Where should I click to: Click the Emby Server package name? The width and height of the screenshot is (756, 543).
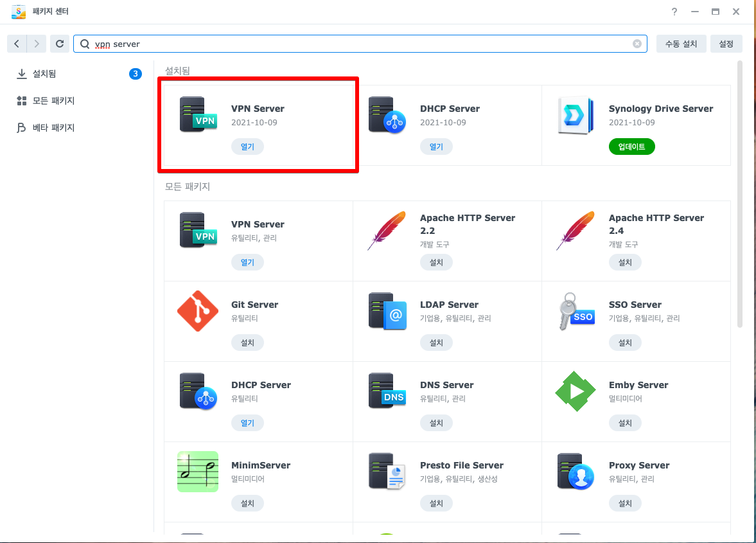pyautogui.click(x=638, y=386)
